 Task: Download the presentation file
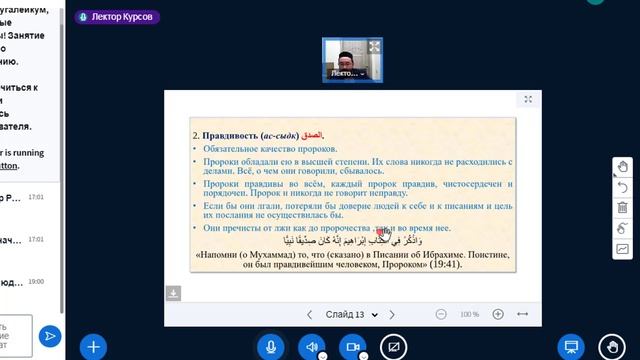click(x=173, y=293)
